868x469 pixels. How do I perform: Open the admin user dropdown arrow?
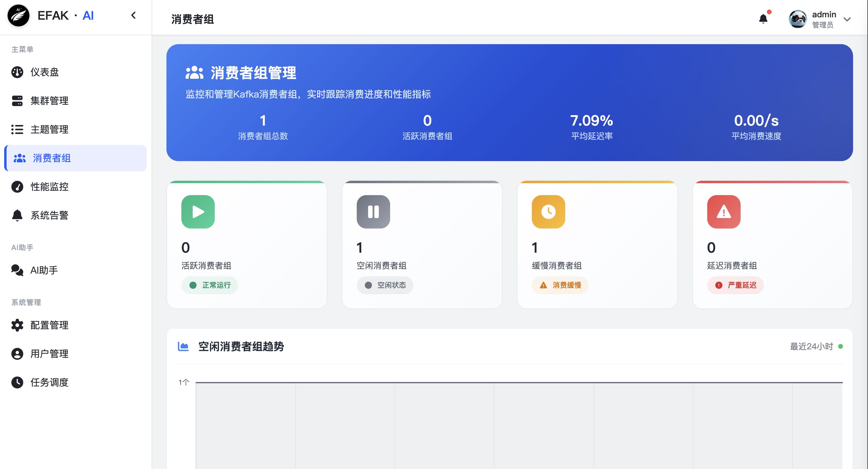(x=847, y=19)
